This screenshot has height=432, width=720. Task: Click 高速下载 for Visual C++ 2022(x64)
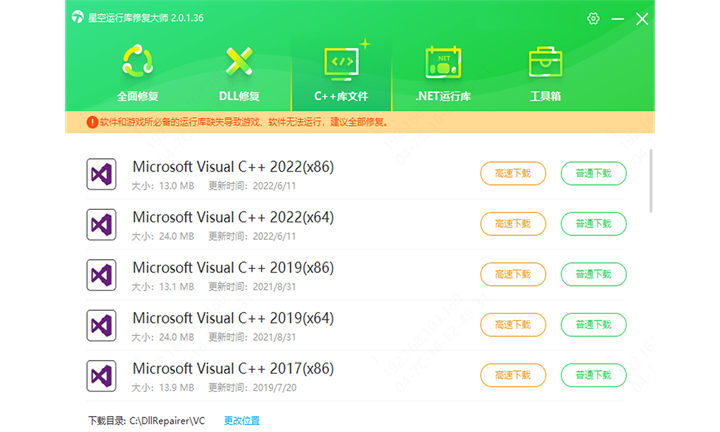pos(513,224)
